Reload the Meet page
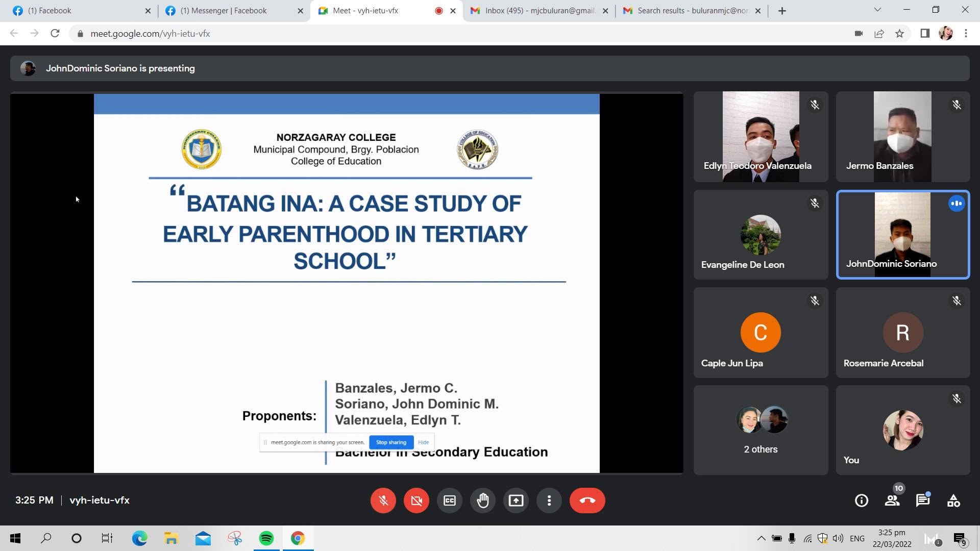980x551 pixels. coord(55,34)
